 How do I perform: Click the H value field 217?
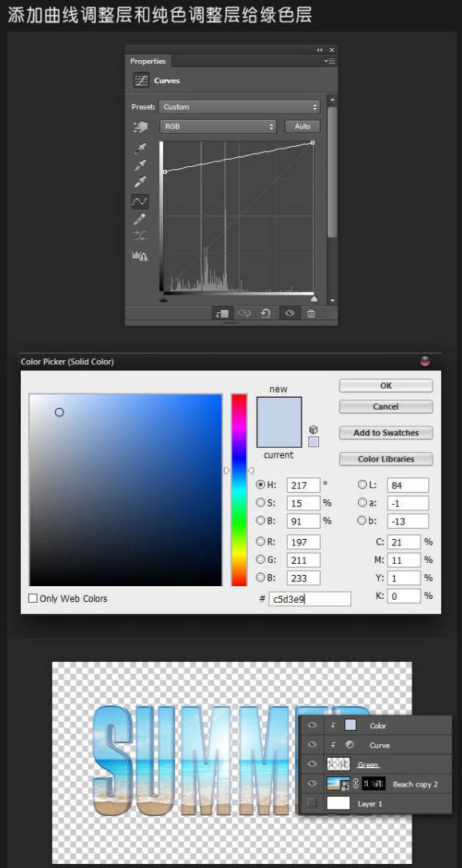pos(304,485)
